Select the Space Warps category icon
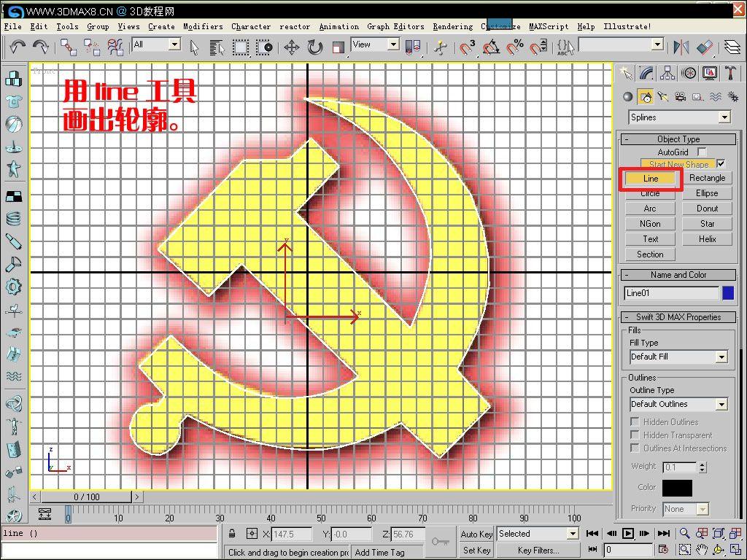 (x=716, y=97)
